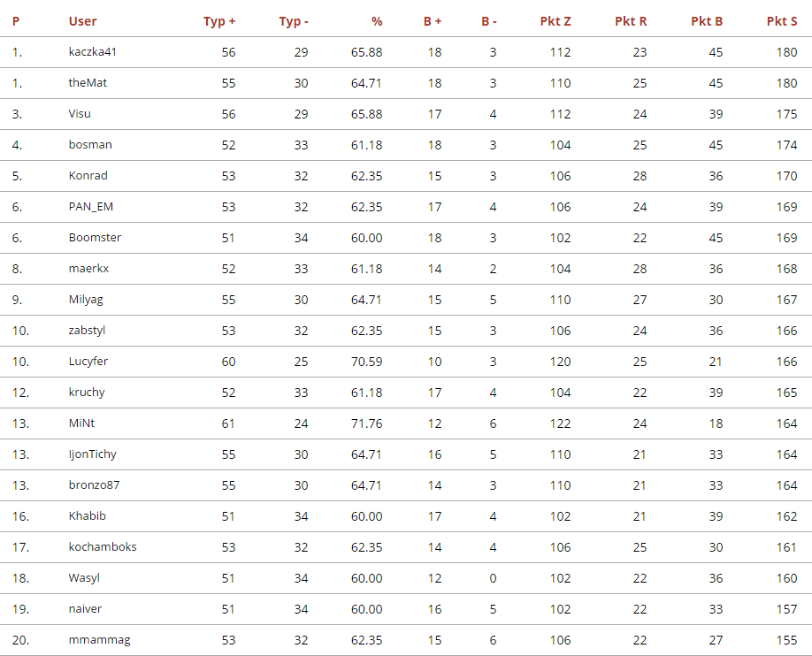Viewport: 812px width, 656px height.
Task: Click on user kochamboks
Action: tap(103, 547)
